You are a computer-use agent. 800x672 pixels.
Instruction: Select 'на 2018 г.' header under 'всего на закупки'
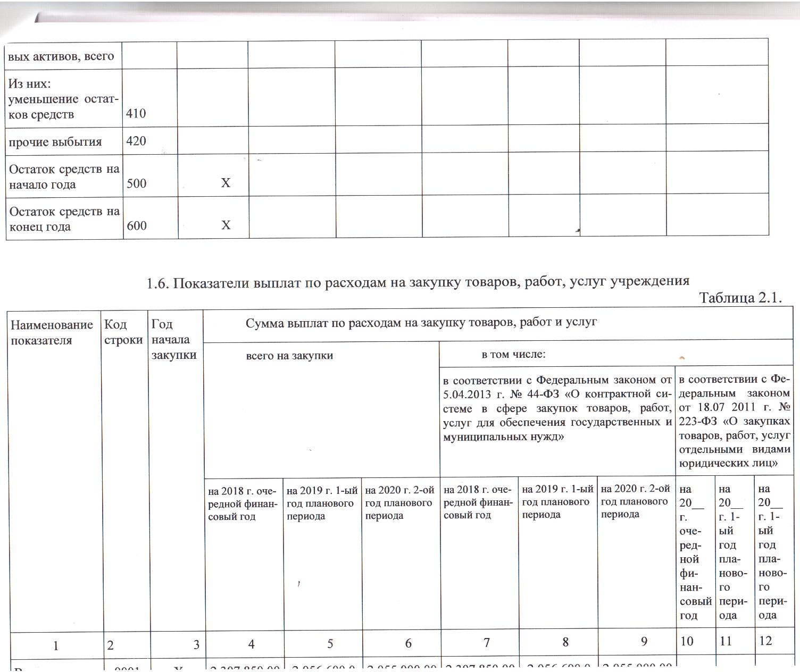242,503
